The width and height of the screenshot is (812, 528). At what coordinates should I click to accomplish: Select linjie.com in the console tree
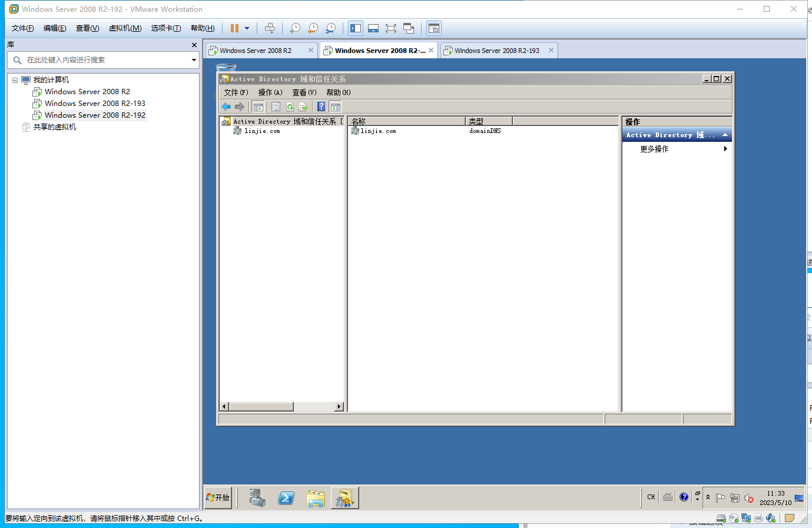(262, 131)
